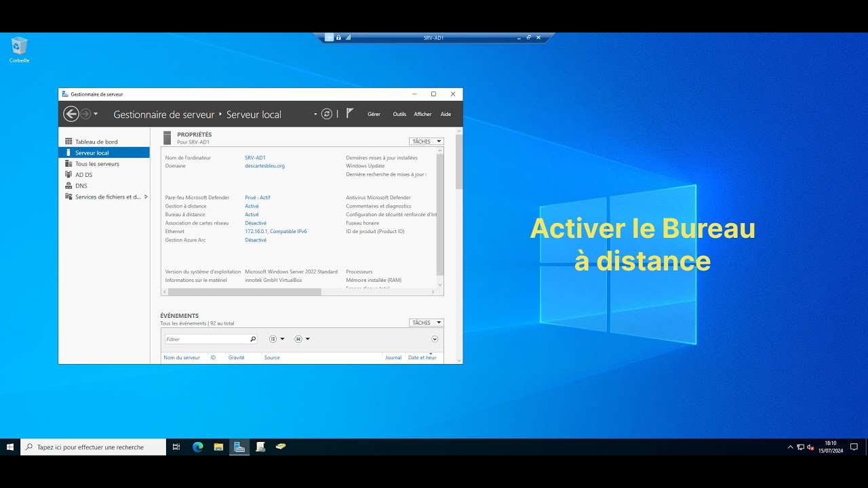Click Activé next to Gestion à distance
Viewport: 868px width, 488px height.
pos(252,206)
